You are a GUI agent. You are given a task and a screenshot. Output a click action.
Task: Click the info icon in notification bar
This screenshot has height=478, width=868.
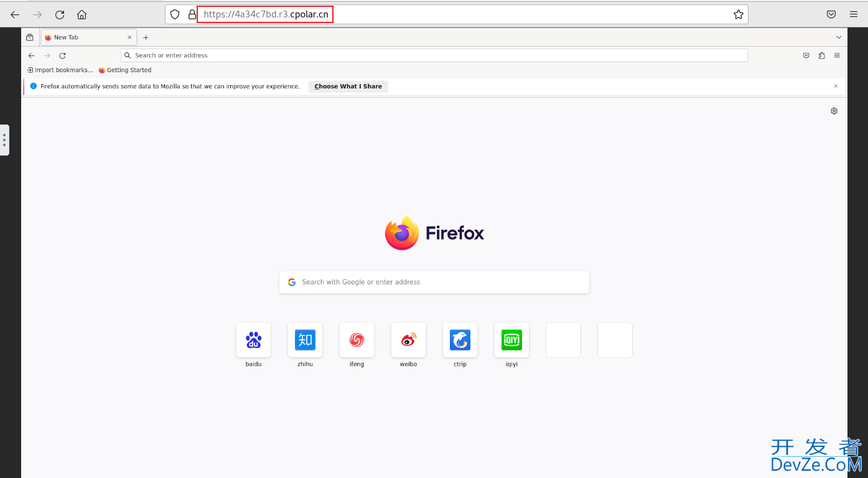(34, 87)
